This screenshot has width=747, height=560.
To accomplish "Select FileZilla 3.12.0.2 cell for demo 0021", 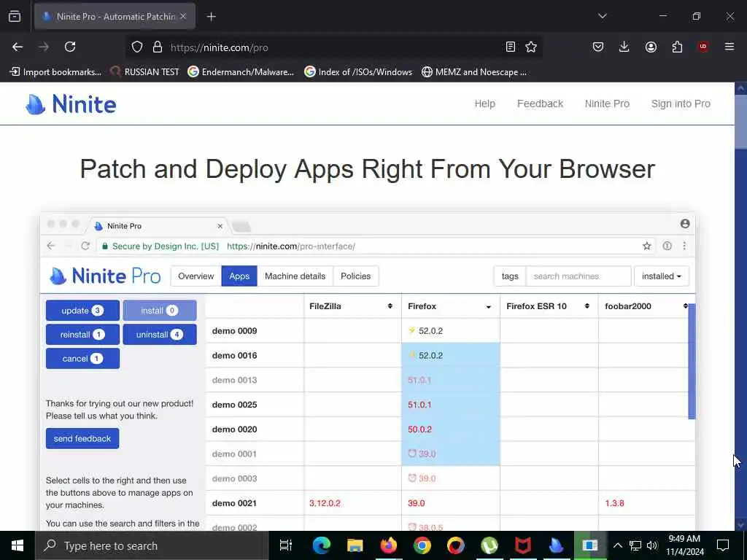I will click(352, 503).
